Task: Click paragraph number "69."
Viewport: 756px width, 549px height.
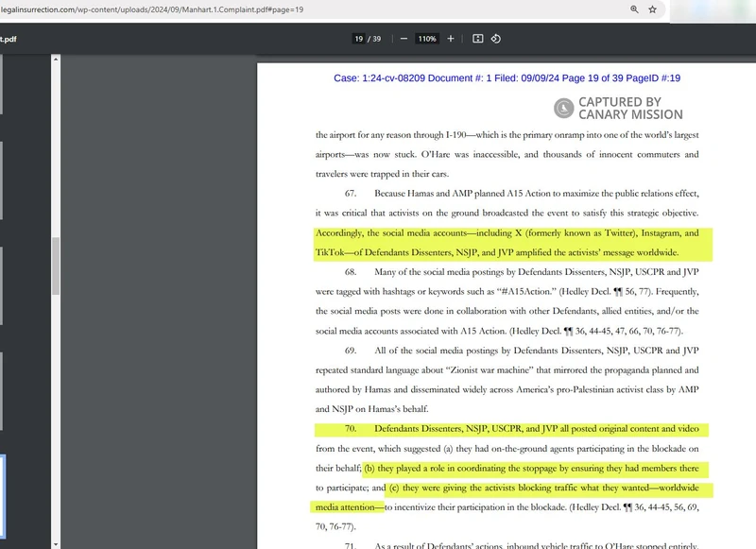Action: point(351,351)
